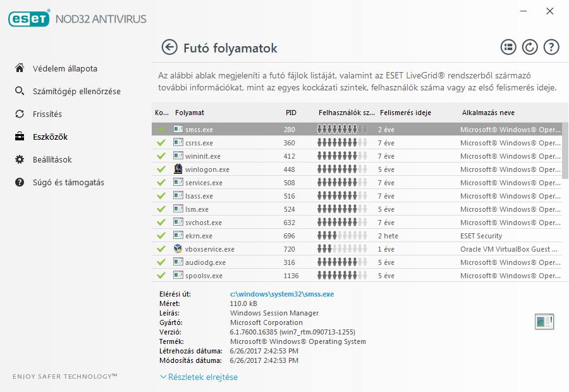Open Eszközök section

coord(50,137)
